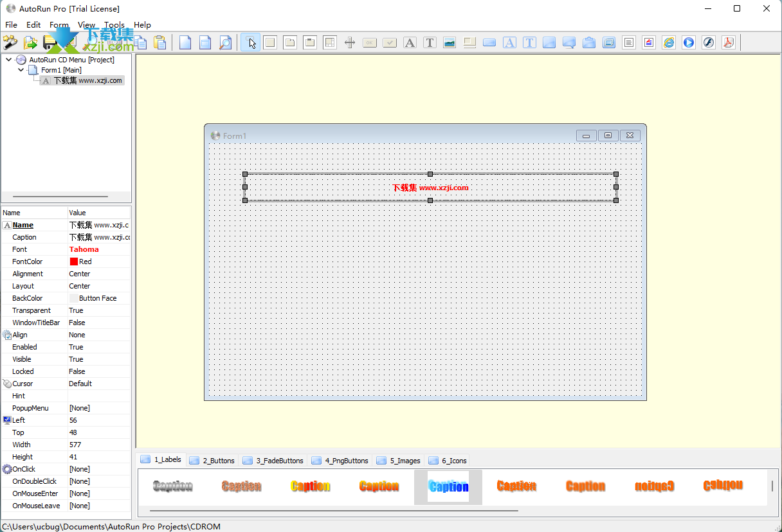Choose the mirrored Caption label style thumbnail
This screenshot has height=532, width=782.
point(654,486)
